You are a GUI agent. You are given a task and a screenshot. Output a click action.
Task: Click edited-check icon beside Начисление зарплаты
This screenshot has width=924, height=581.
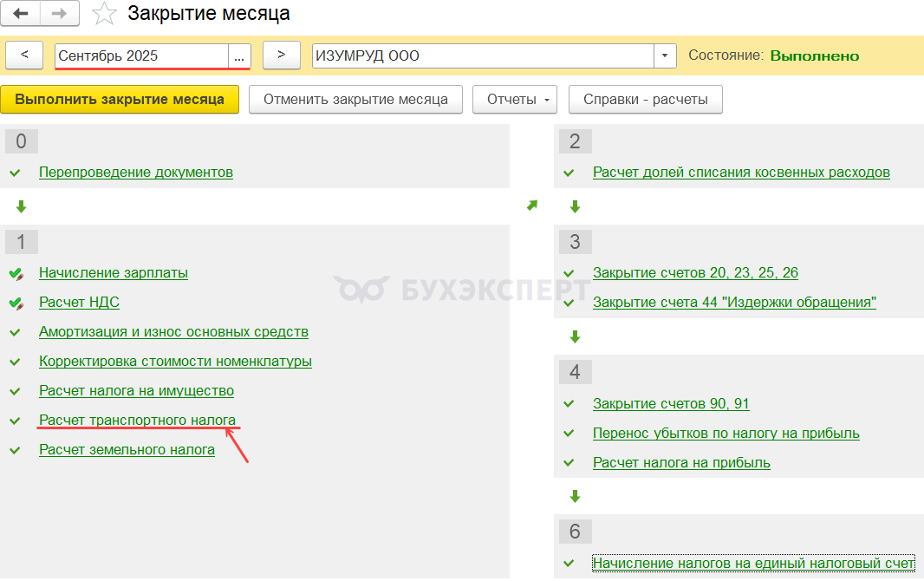click(x=16, y=273)
